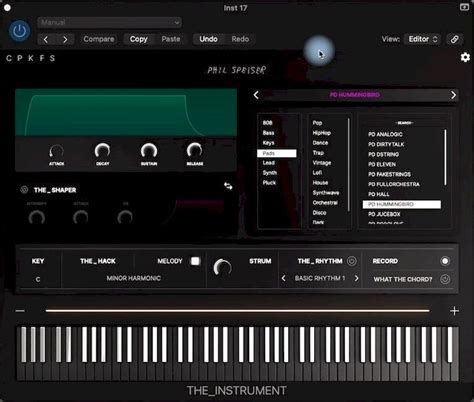Click the THE_SHAPER enable icon
474x402 pixels.
pos(24,190)
